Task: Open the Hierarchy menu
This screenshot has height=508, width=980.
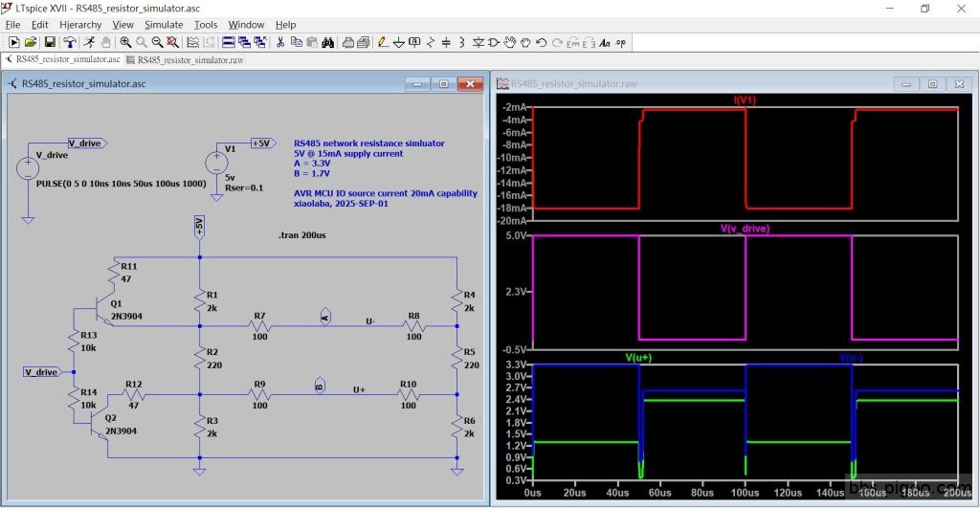Action: [x=80, y=24]
